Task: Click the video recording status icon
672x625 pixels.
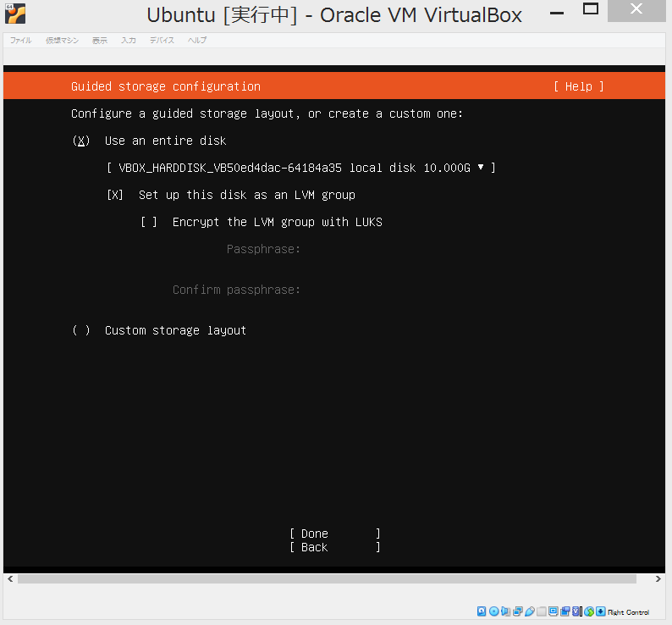Action: tap(565, 611)
